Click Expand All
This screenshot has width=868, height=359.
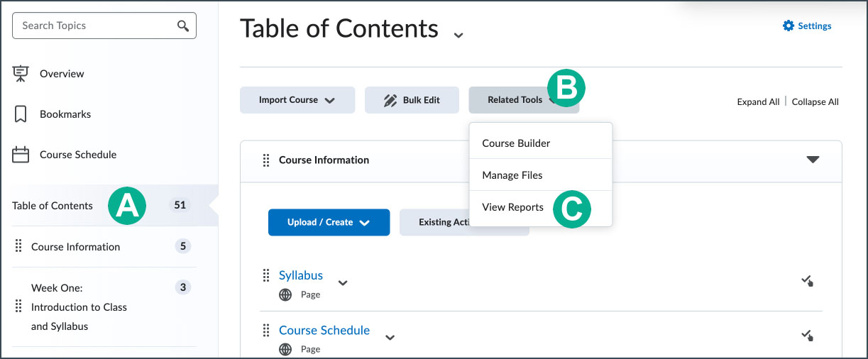758,101
